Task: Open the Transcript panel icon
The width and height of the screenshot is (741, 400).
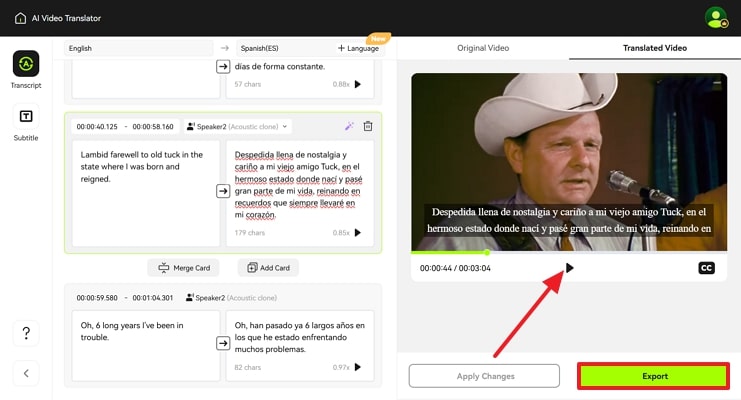Action: click(26, 63)
